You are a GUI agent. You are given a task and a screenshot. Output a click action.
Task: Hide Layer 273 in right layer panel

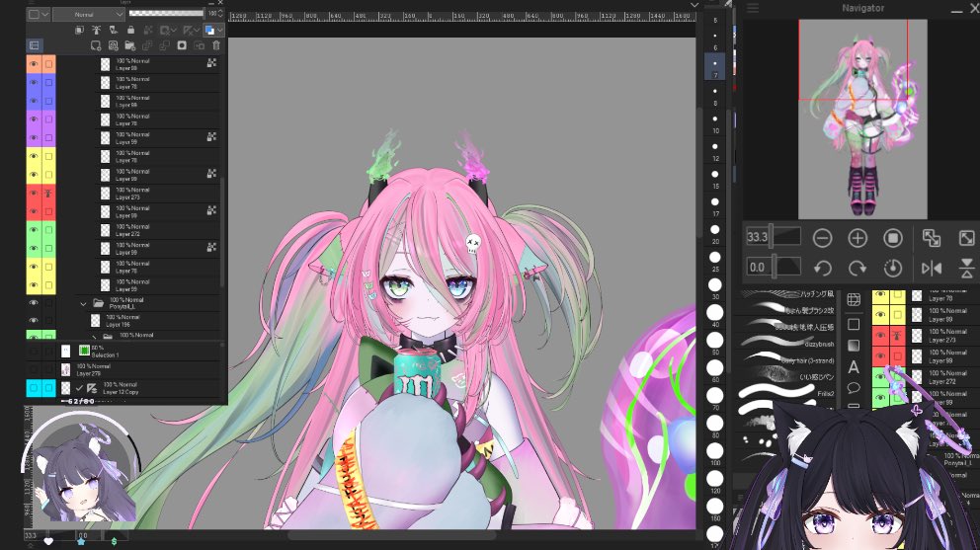(880, 336)
